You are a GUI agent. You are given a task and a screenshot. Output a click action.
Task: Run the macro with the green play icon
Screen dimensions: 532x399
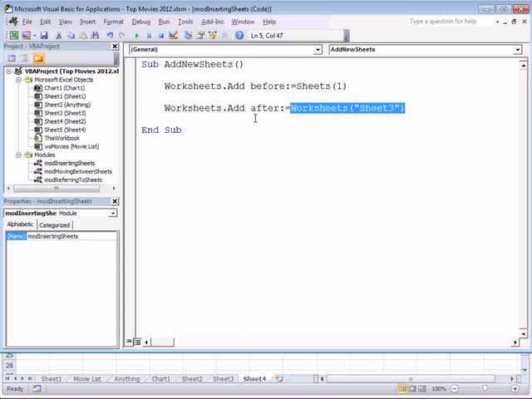136,35
